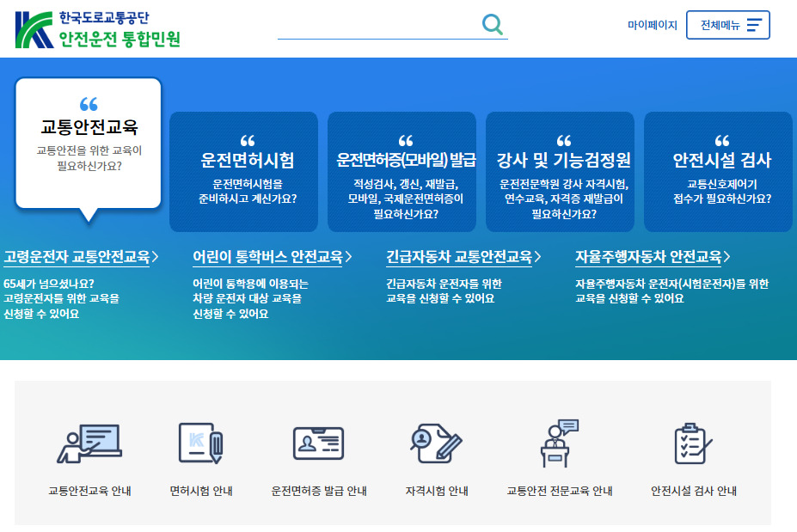Click the green search magnifier icon

click(x=492, y=25)
